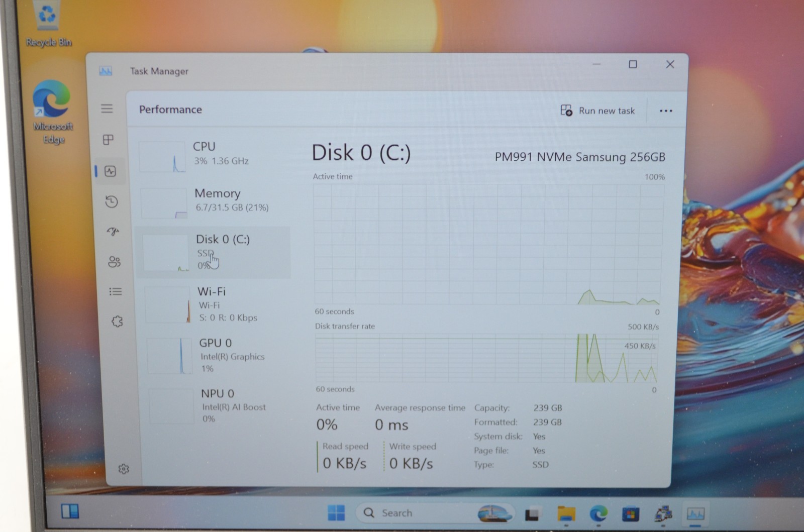Open the Processes page icon
Screen dimensions: 804x532
[x=108, y=140]
